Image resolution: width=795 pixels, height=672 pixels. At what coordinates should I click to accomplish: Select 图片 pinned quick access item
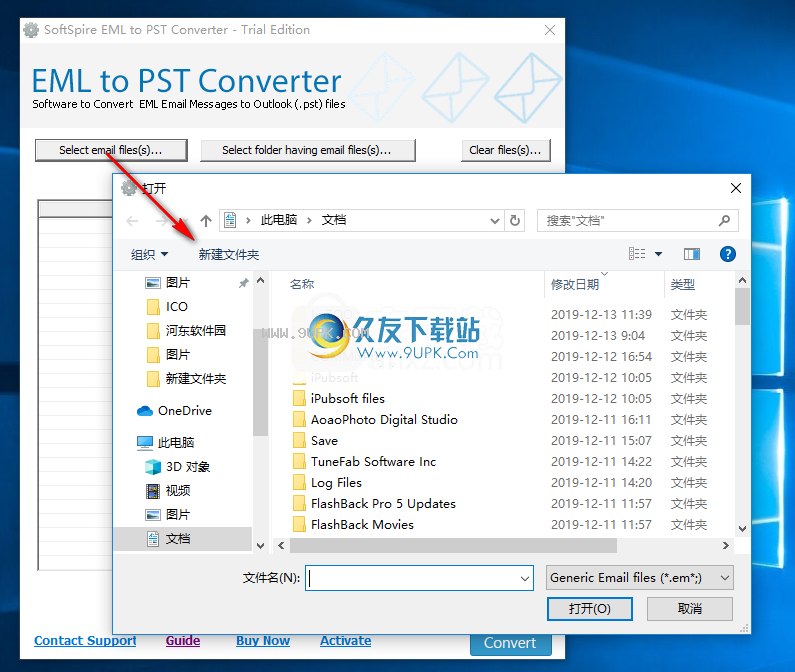click(x=177, y=282)
